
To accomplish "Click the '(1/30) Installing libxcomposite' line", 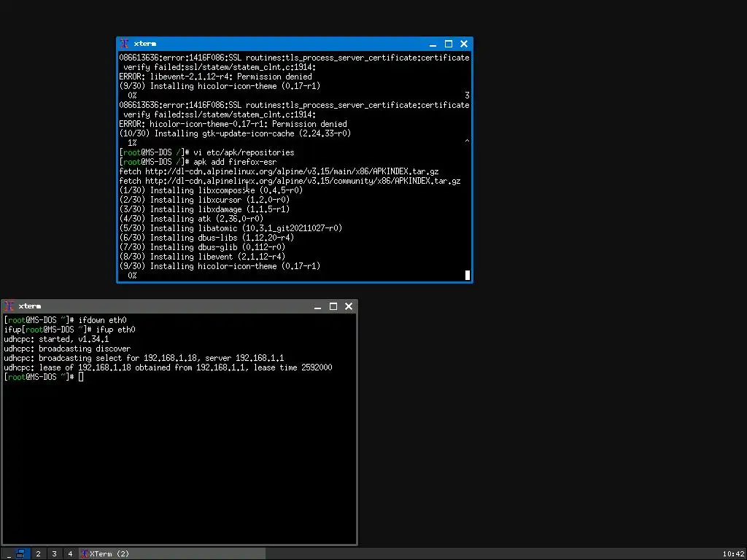I will coord(211,190).
